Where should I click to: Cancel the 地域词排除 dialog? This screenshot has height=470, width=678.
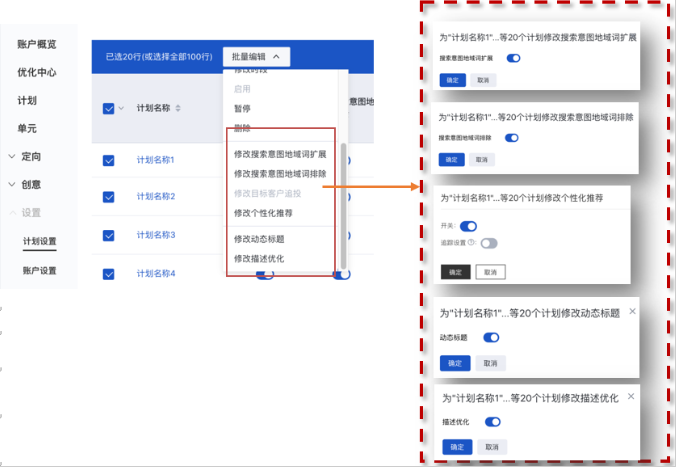coord(482,160)
